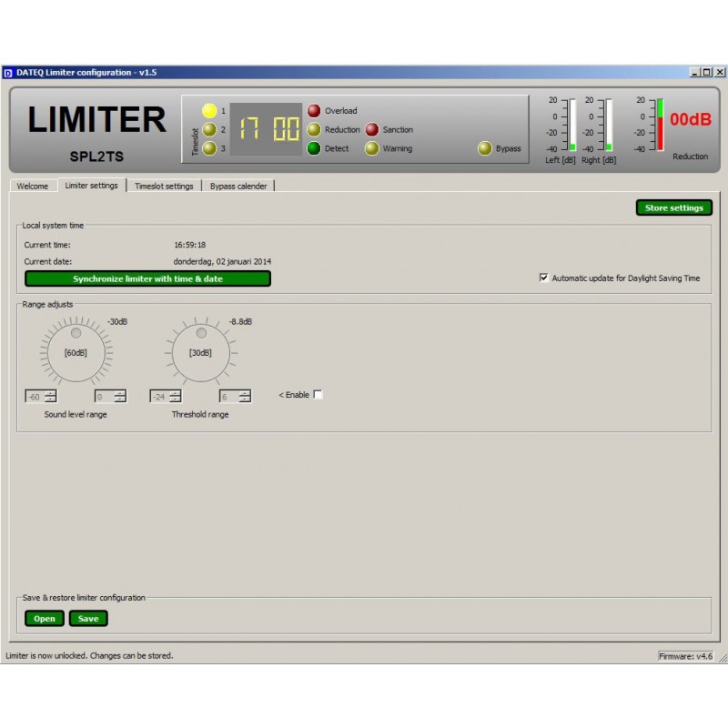The image size is (728, 728).
Task: Click the stepper arrows of the -60 field
Action: pos(51,397)
